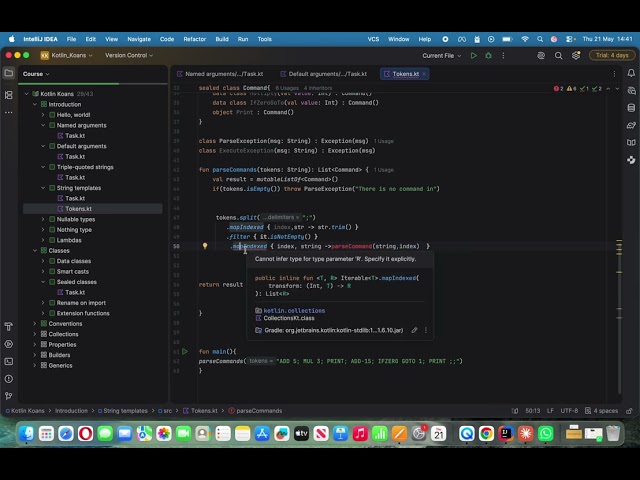
Task: Open the Problems tool window
Action: pos(9,379)
